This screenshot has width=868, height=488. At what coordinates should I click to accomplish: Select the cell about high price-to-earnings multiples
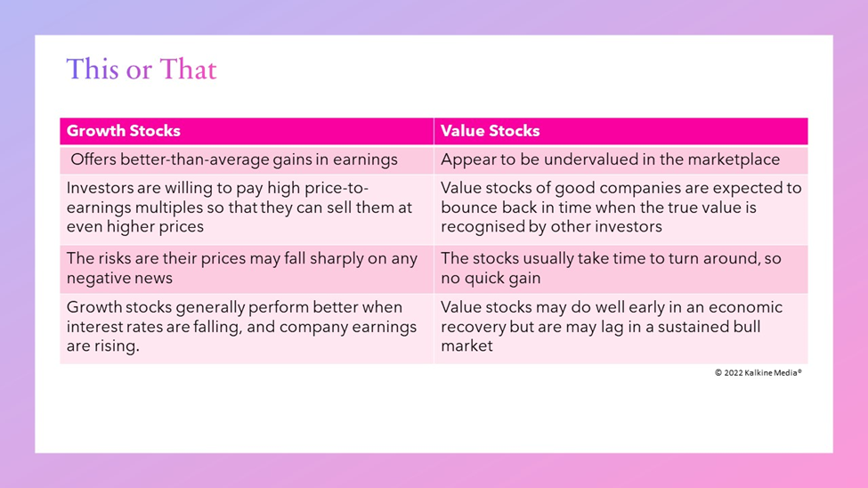tap(247, 209)
